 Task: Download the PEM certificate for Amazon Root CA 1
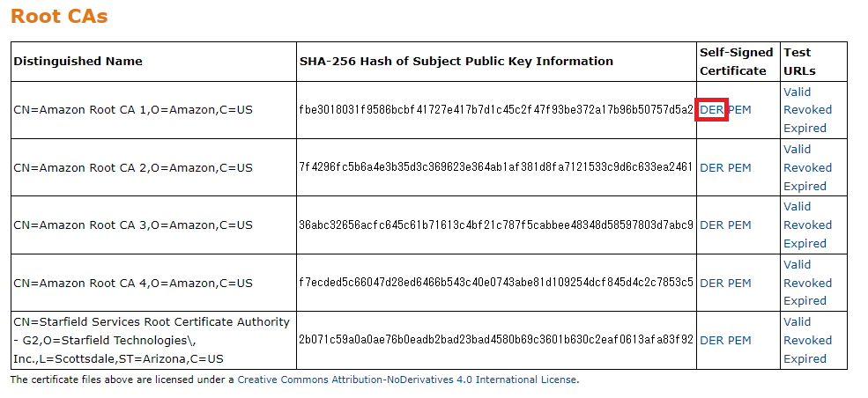pyautogui.click(x=739, y=109)
